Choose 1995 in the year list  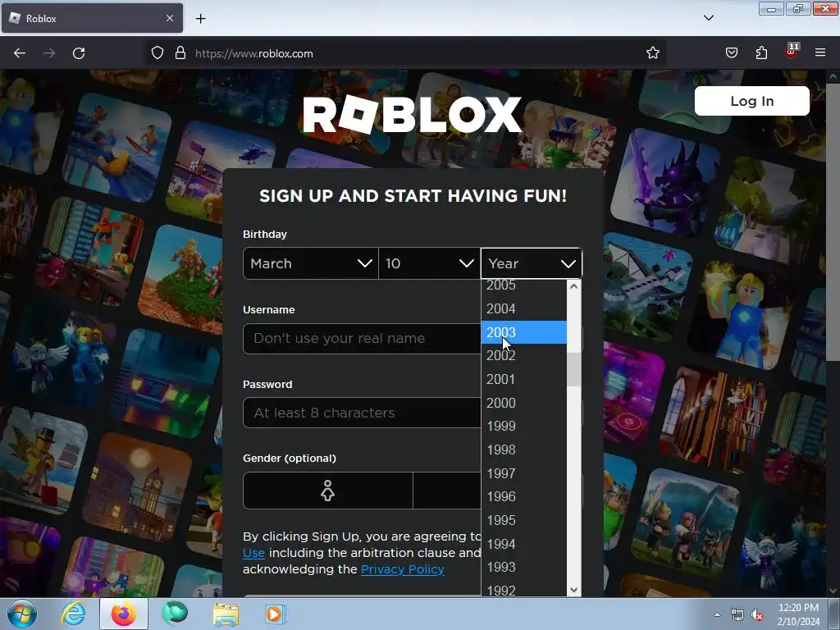[x=524, y=520]
